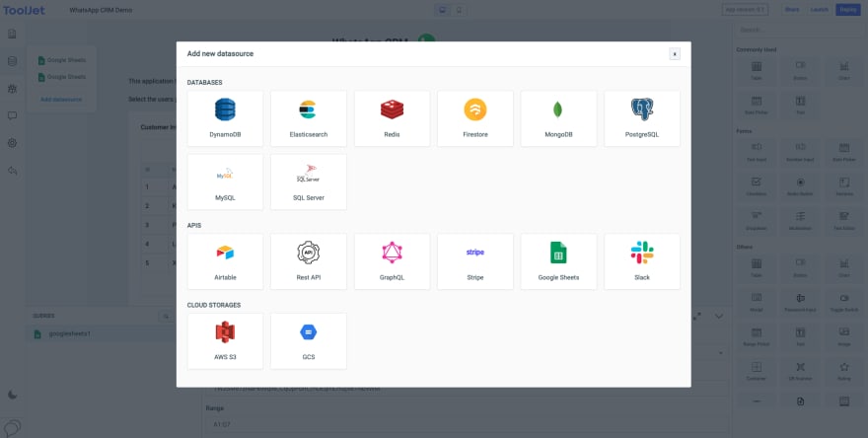The height and width of the screenshot is (438, 868).
Task: Select the Slack datasource
Action: pos(642,261)
